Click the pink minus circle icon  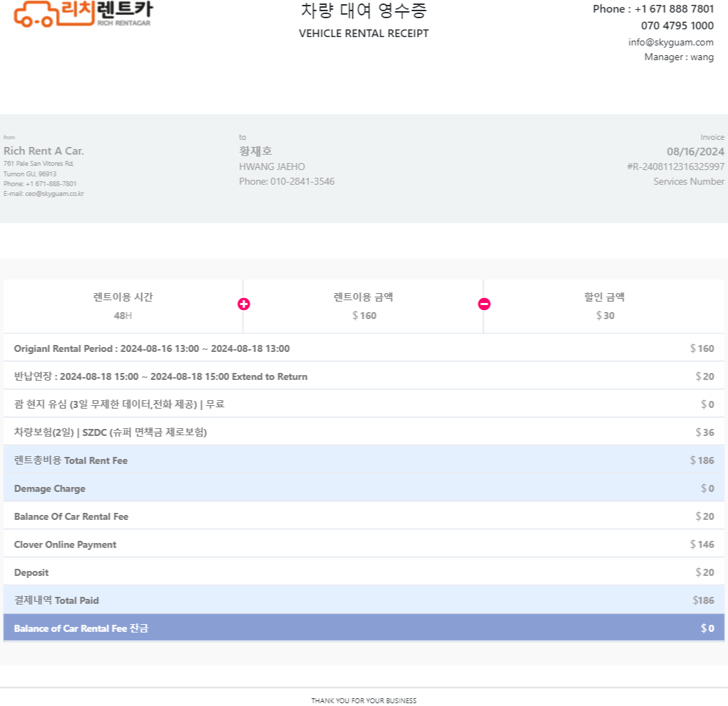pyautogui.click(x=484, y=304)
